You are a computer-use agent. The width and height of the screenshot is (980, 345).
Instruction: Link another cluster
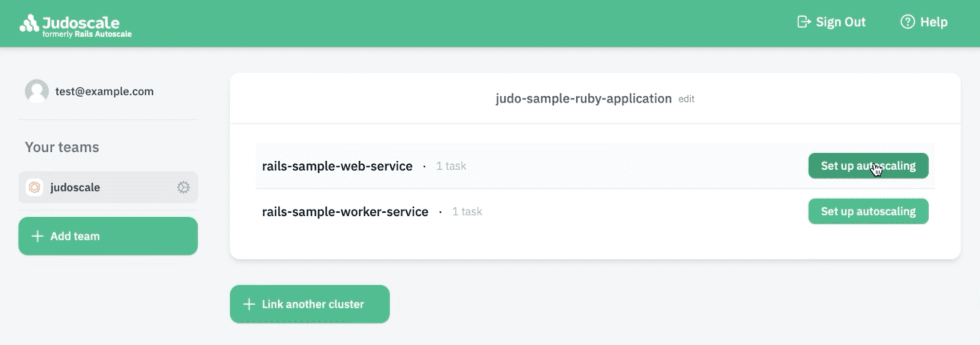[310, 304]
